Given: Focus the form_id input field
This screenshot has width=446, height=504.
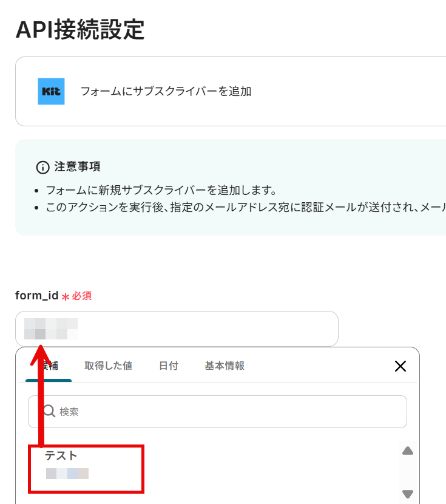Looking at the screenshot, I should pyautogui.click(x=177, y=329).
